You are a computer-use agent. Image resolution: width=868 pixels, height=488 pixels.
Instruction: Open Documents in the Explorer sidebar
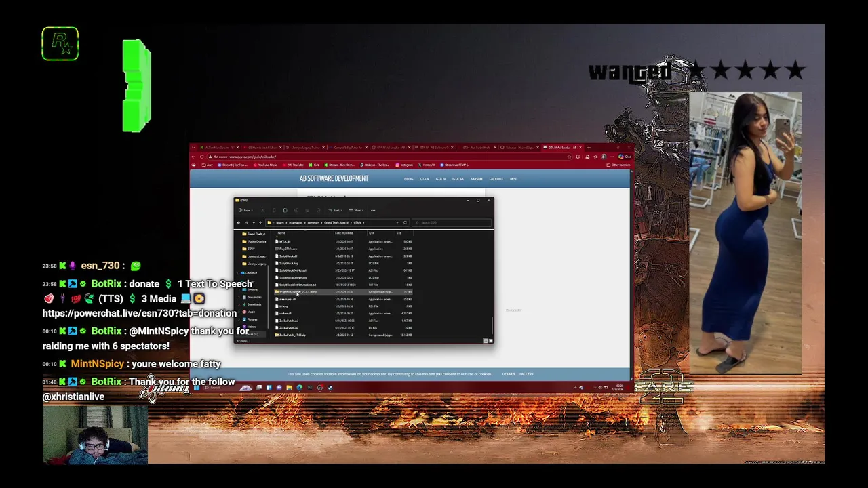click(252, 297)
